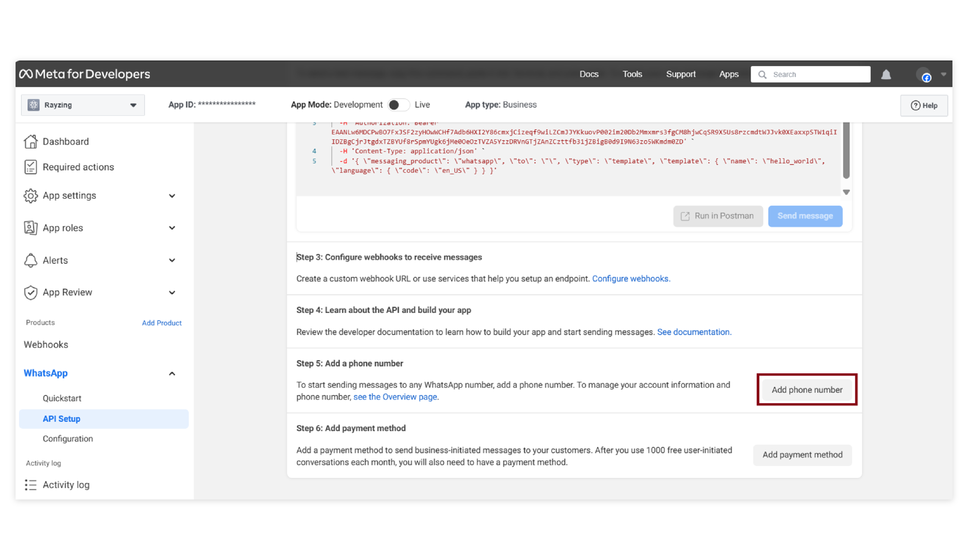Open the notifications bell icon
968x560 pixels.
[x=886, y=74]
